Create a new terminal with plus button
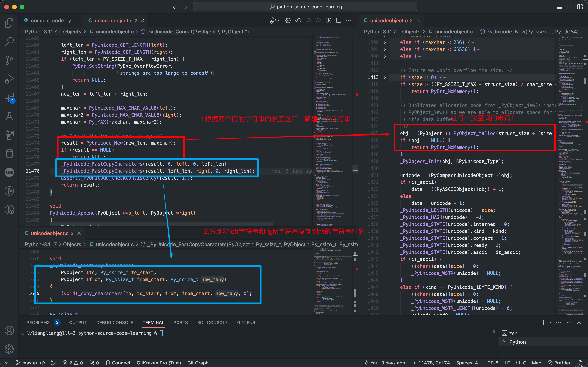Screen dimensions: 588x367 [x=543, y=322]
